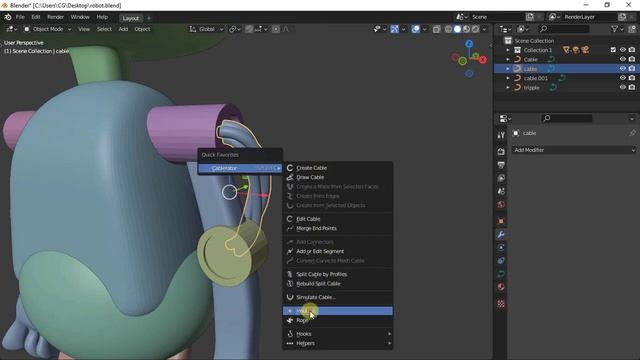Open Texture properties checker tab
Viewport: 640px width, 360px height.
501,304
